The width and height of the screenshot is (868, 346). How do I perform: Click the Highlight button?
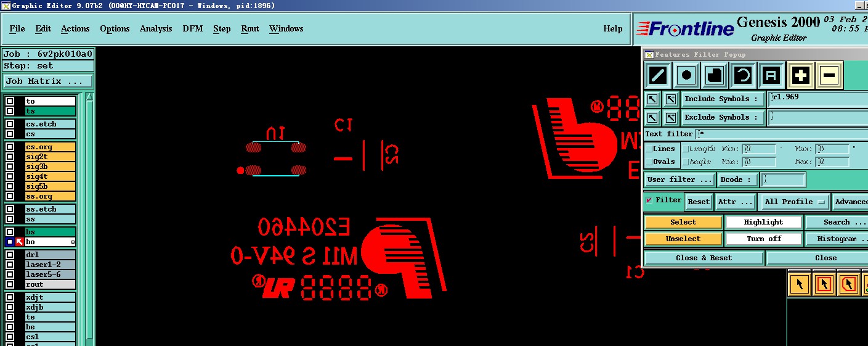tap(764, 222)
